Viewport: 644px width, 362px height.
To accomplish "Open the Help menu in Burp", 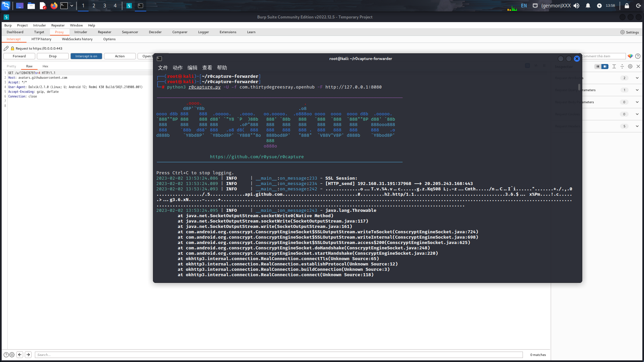I will point(92,25).
